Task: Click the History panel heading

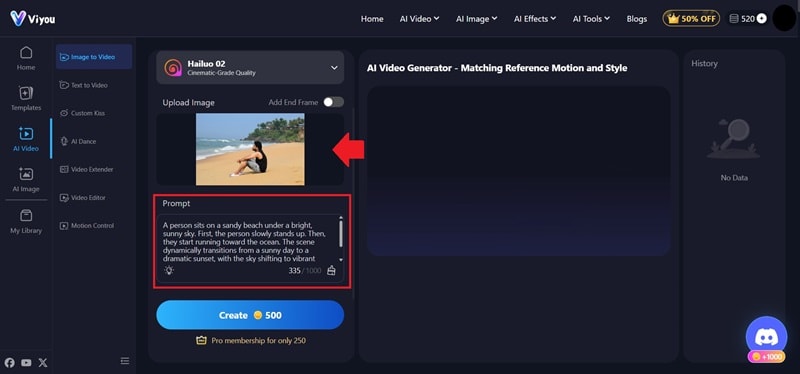Action: point(704,63)
